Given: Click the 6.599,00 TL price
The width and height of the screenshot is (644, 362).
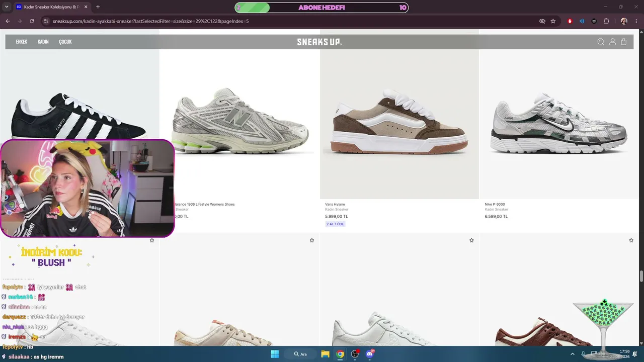Looking at the screenshot, I should point(496,216).
